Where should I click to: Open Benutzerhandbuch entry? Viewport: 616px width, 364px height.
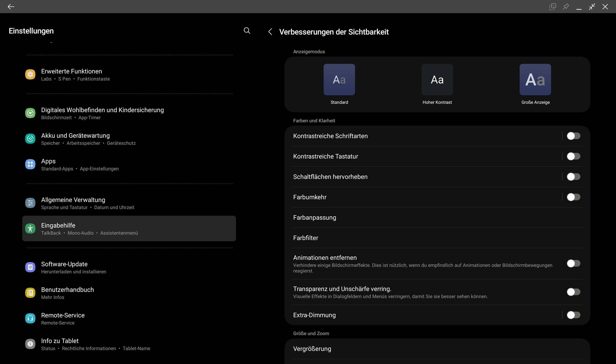129,293
